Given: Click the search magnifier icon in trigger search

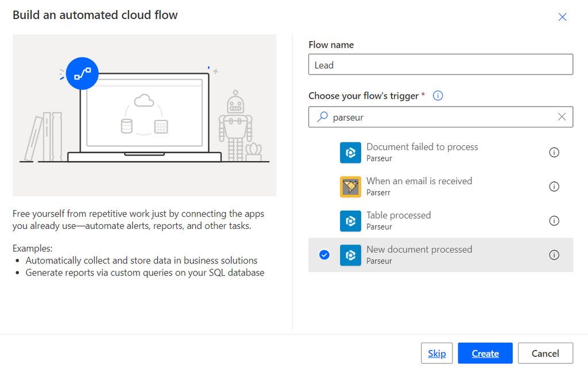Looking at the screenshot, I should [322, 117].
